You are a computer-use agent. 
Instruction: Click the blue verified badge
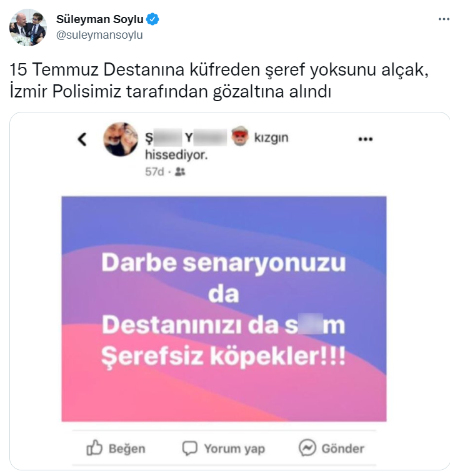click(x=152, y=19)
